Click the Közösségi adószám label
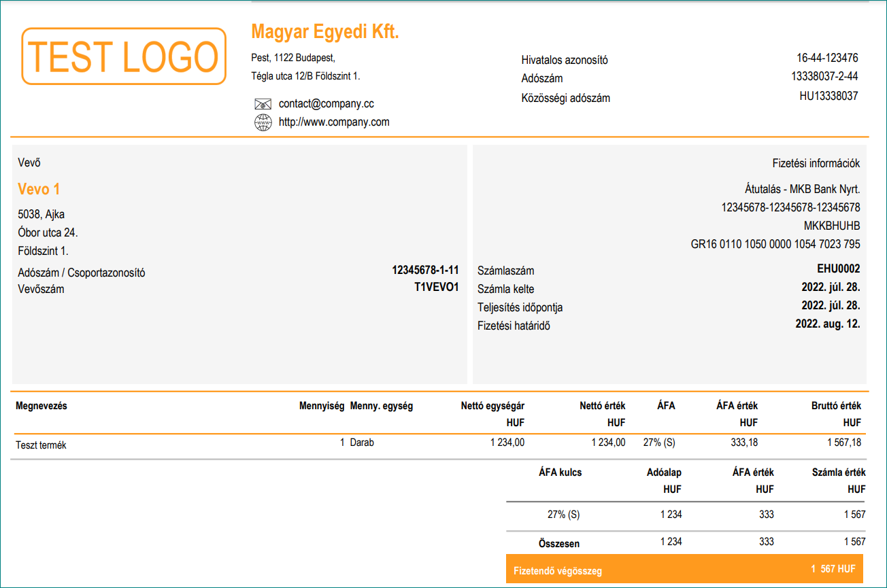Image resolution: width=887 pixels, height=588 pixels. pyautogui.click(x=566, y=98)
